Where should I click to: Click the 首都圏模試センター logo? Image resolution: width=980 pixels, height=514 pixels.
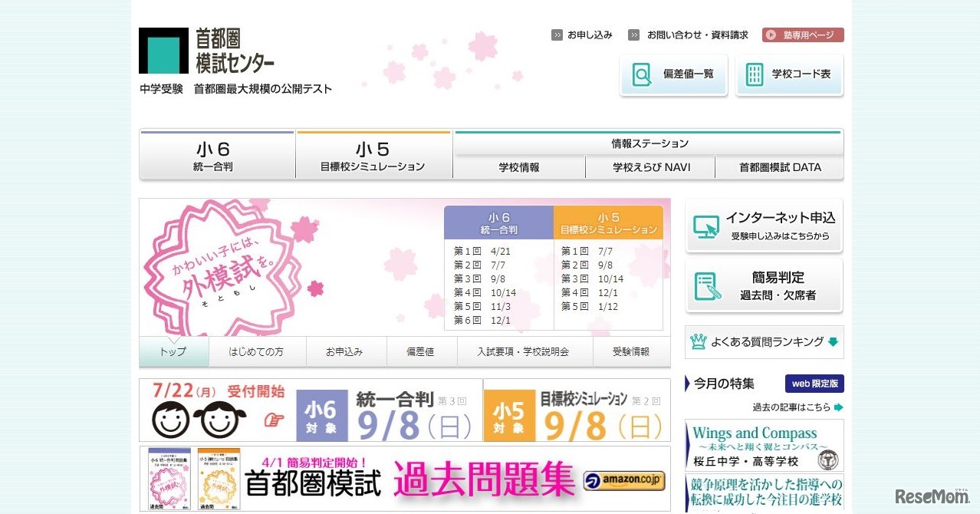[206, 51]
